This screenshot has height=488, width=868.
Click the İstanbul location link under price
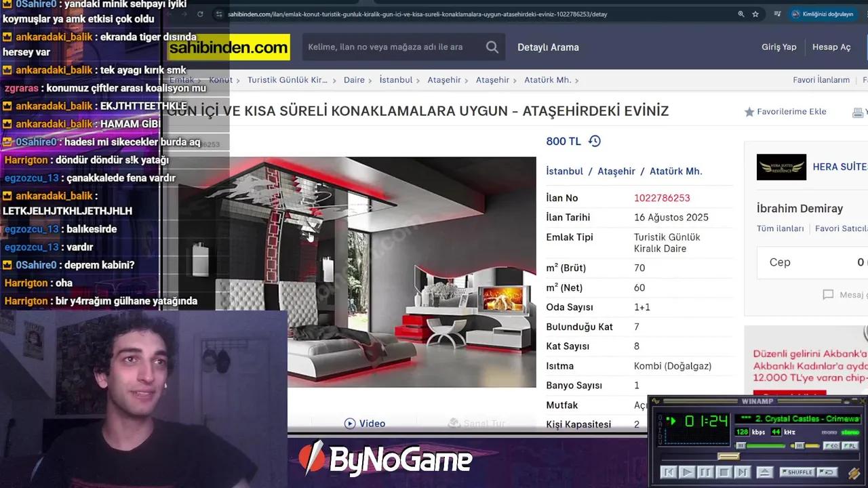click(565, 171)
